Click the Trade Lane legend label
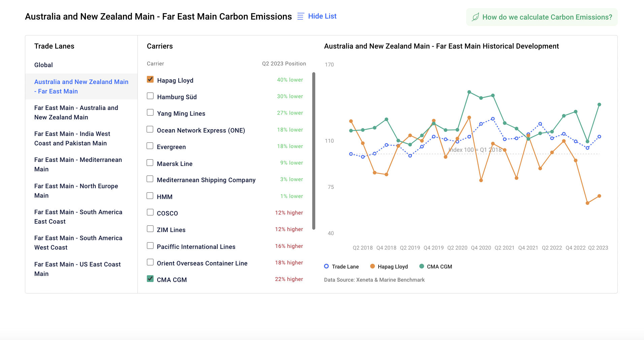Screen dimensions: 644x340 345,266
